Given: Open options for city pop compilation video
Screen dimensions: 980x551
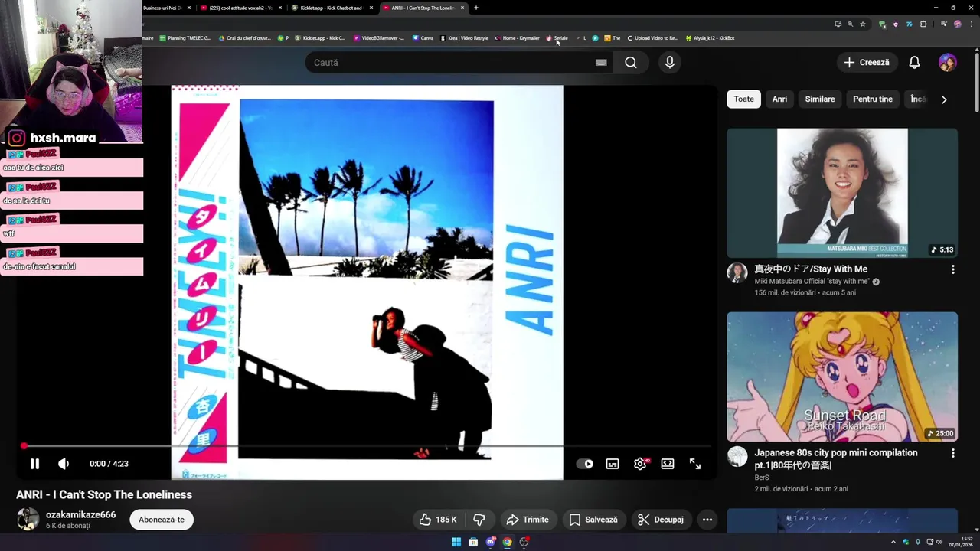Looking at the screenshot, I should (x=953, y=453).
